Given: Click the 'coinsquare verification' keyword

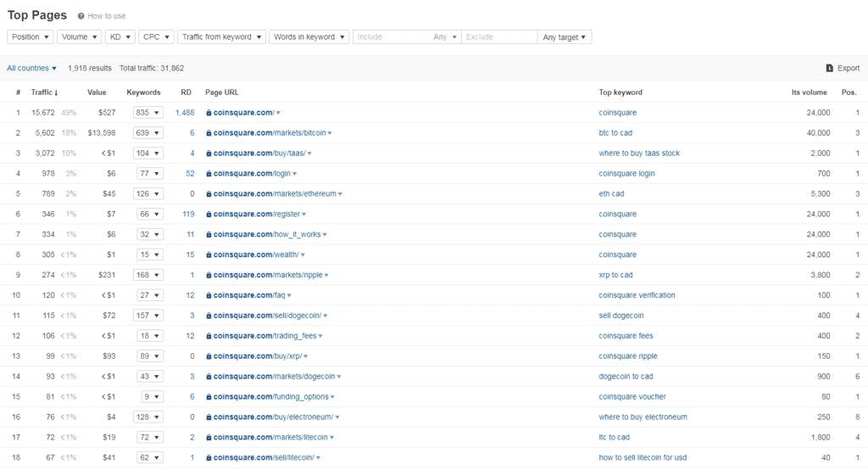Looking at the screenshot, I should [637, 295].
